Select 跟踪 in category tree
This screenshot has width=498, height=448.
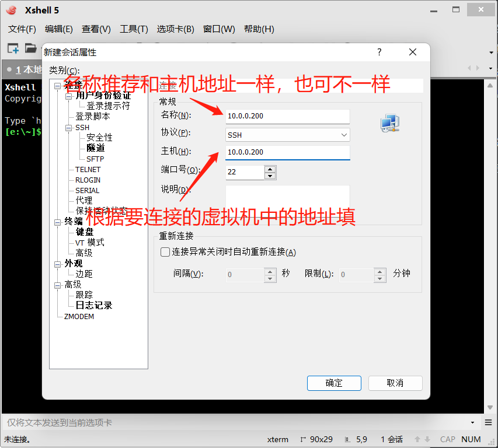(x=84, y=295)
